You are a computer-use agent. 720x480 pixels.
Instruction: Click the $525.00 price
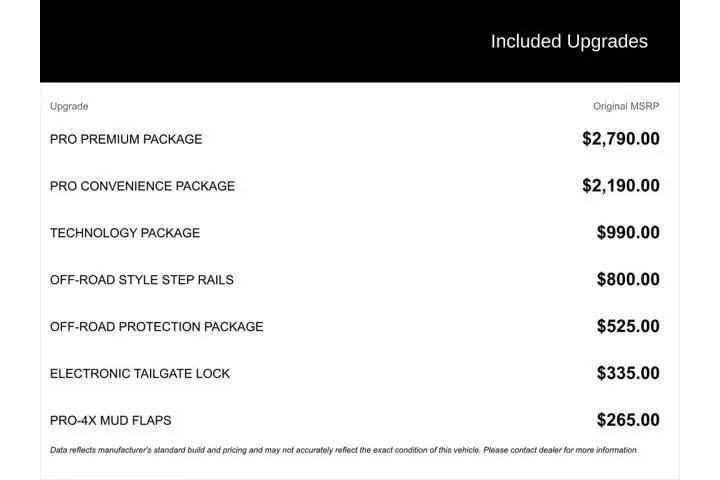click(628, 327)
